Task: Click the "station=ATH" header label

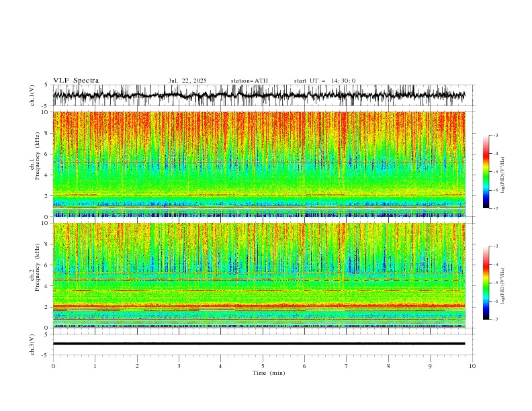Action: click(x=249, y=81)
